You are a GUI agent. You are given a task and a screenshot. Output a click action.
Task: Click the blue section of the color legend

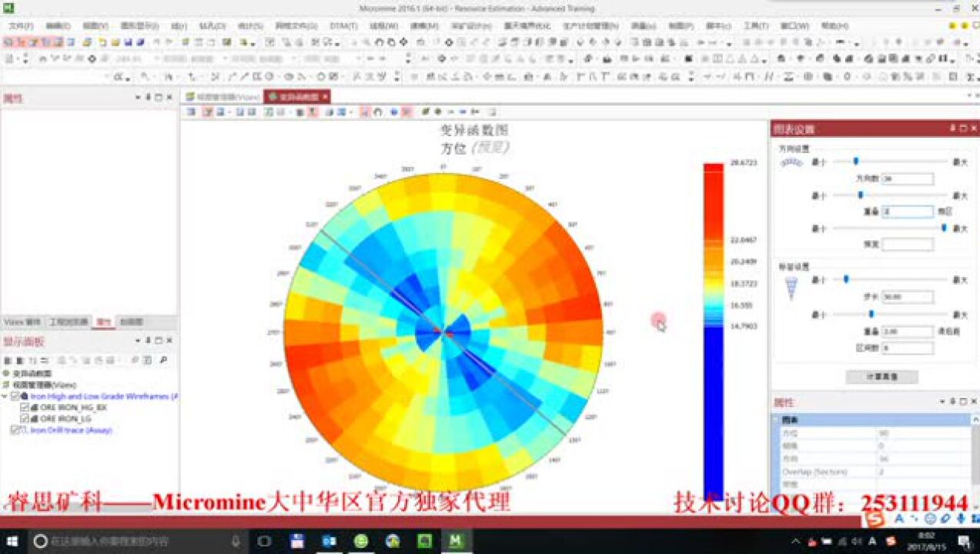(x=713, y=413)
